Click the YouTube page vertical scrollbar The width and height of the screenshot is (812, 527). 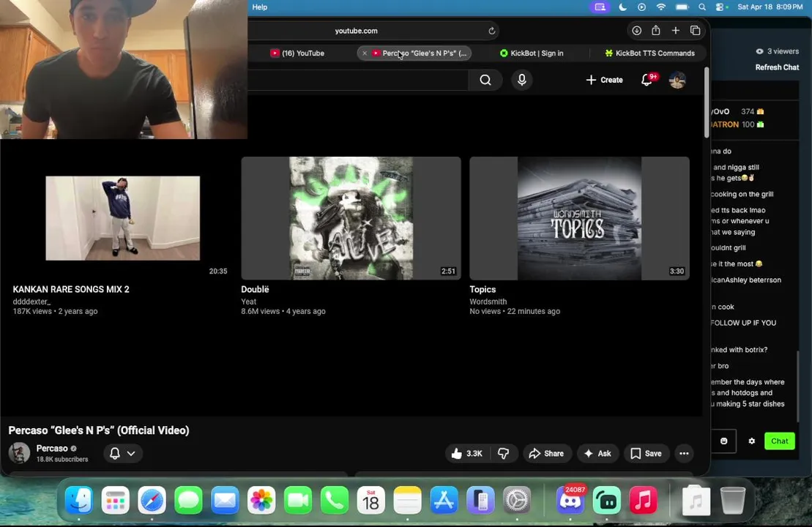coord(707,102)
